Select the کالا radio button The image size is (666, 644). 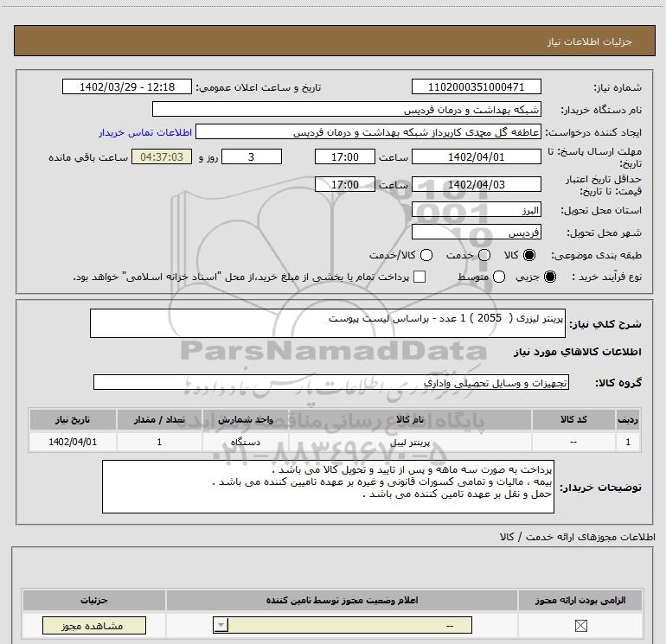click(529, 255)
